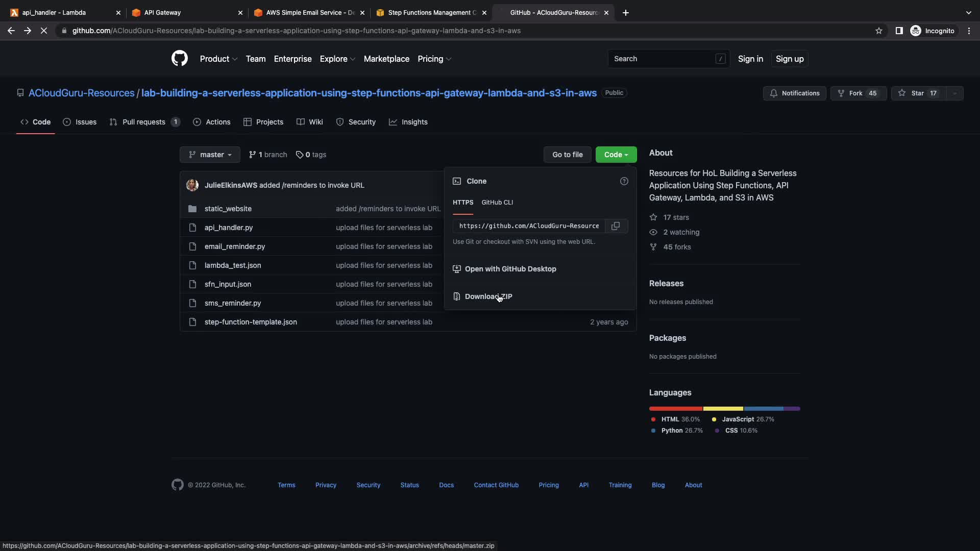980x551 pixels.
Task: Click the Notifications bell button
Action: pyautogui.click(x=795, y=93)
